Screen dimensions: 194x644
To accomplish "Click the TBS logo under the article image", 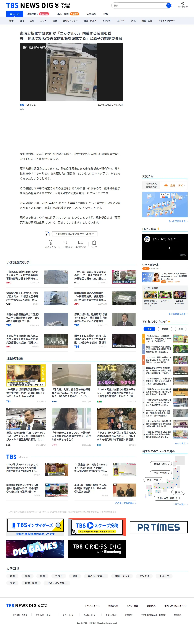I will 22,105.
